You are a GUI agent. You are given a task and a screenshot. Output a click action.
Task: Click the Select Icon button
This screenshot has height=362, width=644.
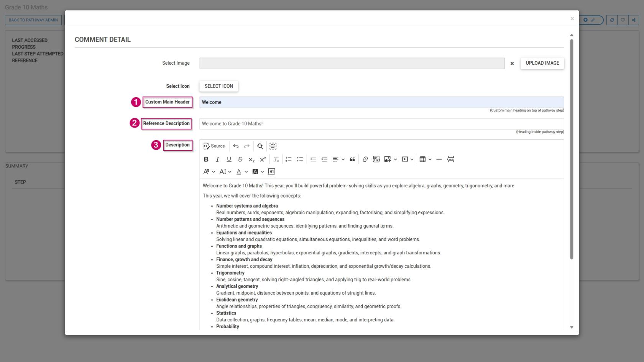point(219,86)
